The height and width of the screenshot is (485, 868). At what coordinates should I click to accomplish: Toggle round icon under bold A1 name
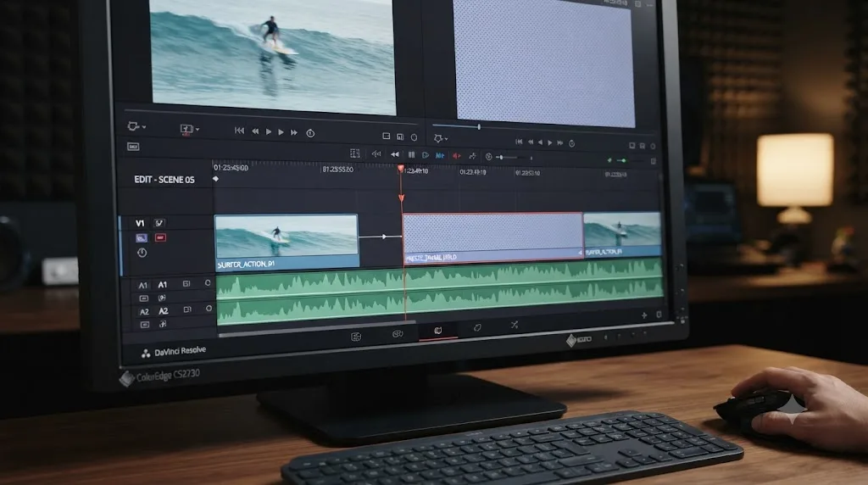(162, 298)
